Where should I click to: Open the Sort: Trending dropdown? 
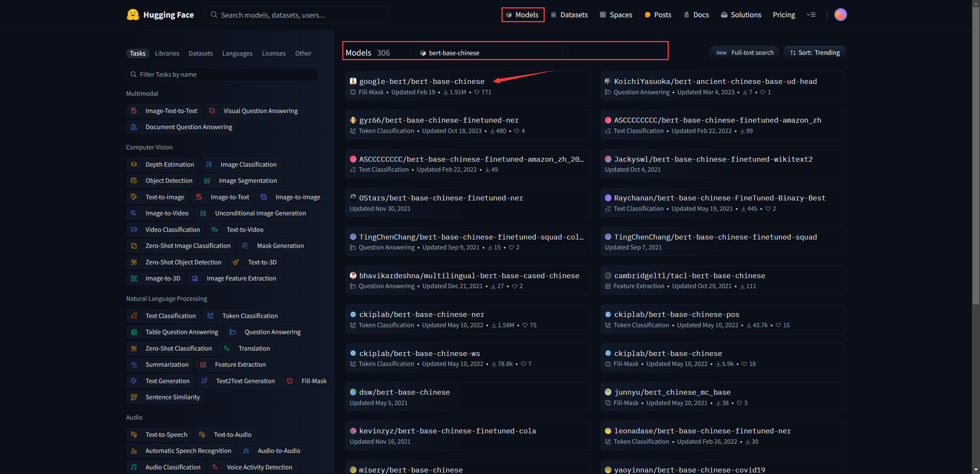pyautogui.click(x=815, y=52)
